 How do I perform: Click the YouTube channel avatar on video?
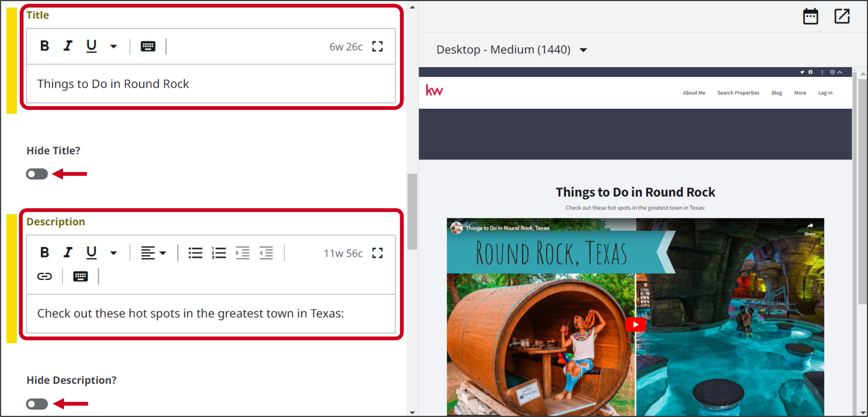tap(456, 228)
